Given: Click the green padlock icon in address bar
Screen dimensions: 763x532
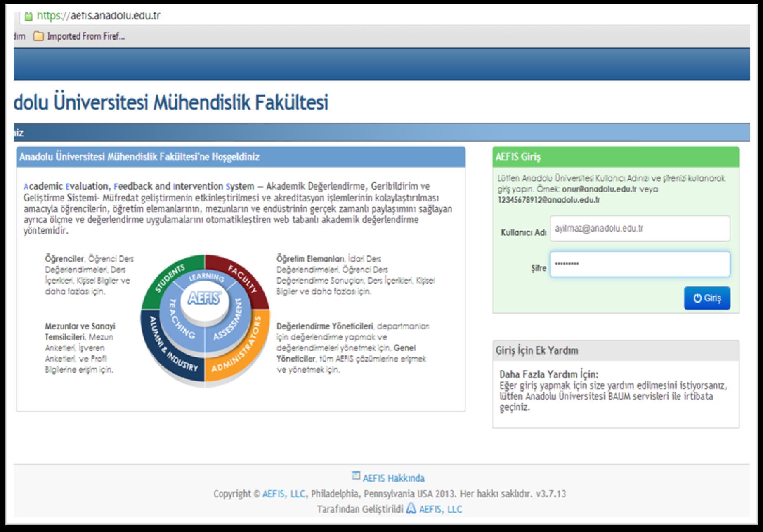Looking at the screenshot, I should pyautogui.click(x=28, y=17).
